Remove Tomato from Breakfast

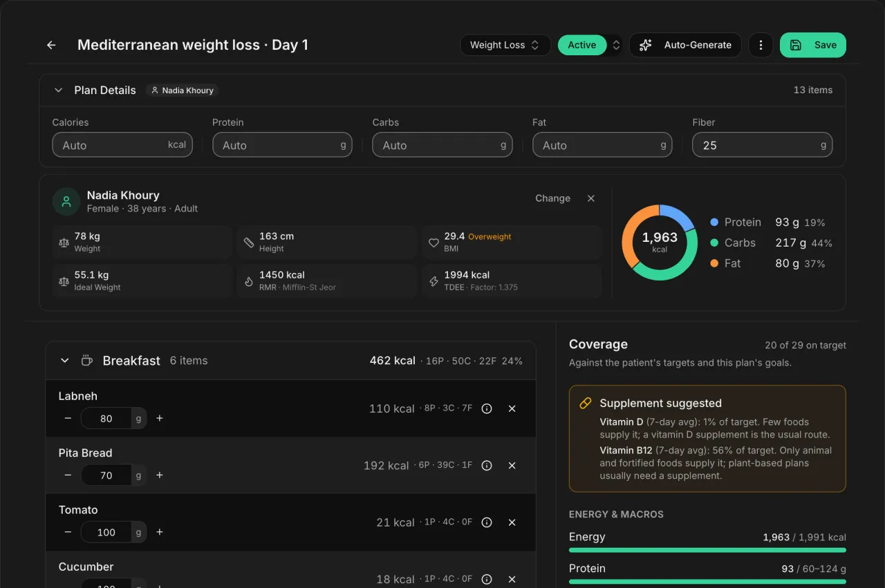pos(512,522)
